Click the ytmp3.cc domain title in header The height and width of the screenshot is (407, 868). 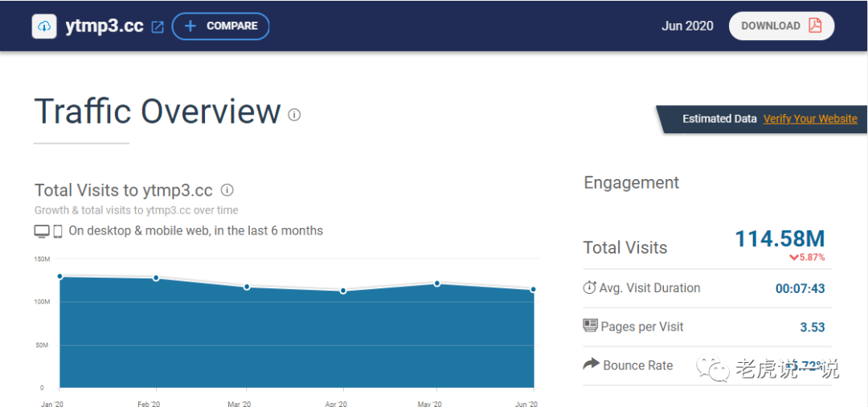pyautogui.click(x=104, y=26)
